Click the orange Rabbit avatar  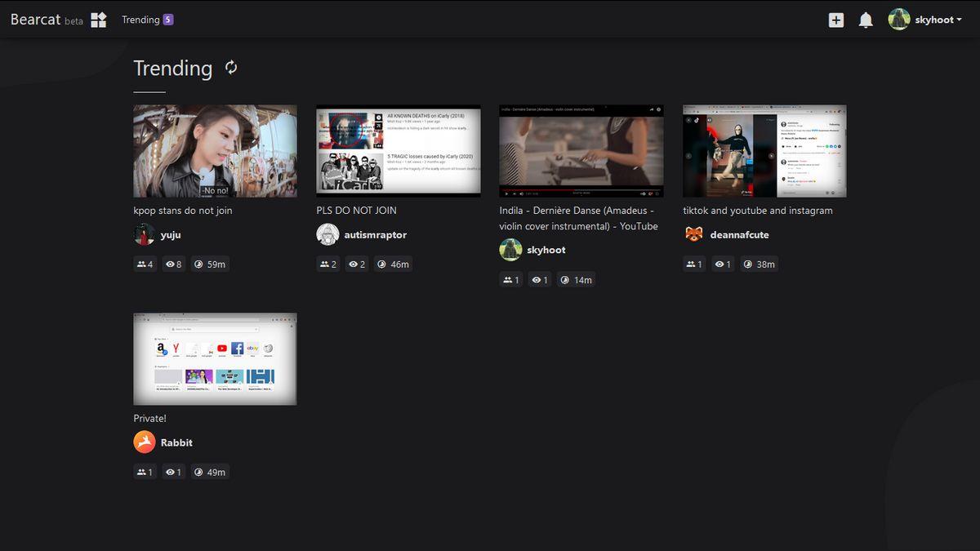click(145, 442)
